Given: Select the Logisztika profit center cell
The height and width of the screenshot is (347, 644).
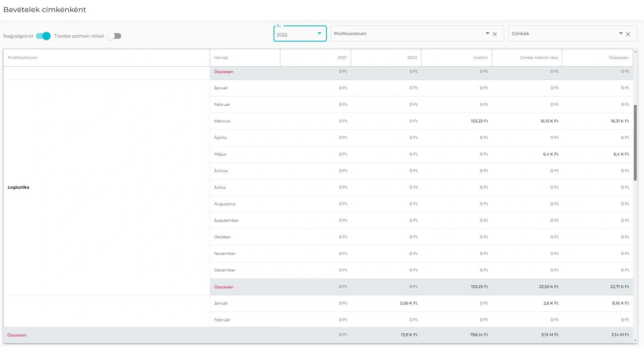Looking at the screenshot, I should pos(19,187).
